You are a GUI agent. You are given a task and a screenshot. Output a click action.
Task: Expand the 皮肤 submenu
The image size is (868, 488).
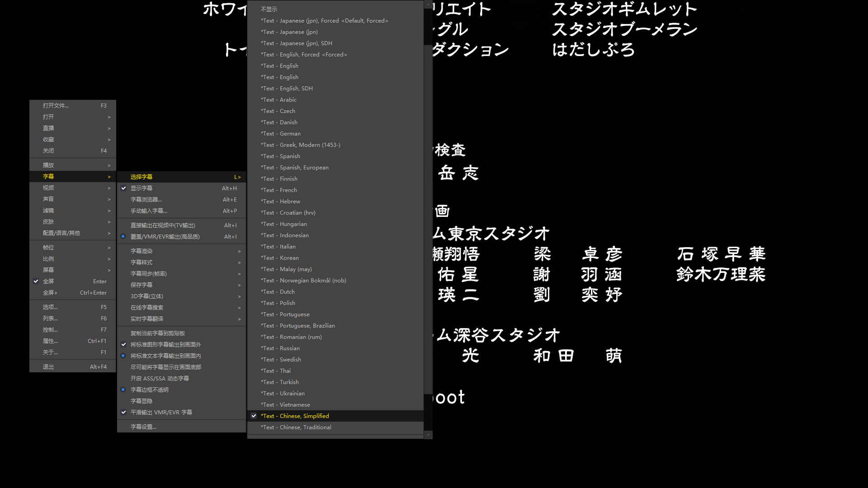[73, 221]
